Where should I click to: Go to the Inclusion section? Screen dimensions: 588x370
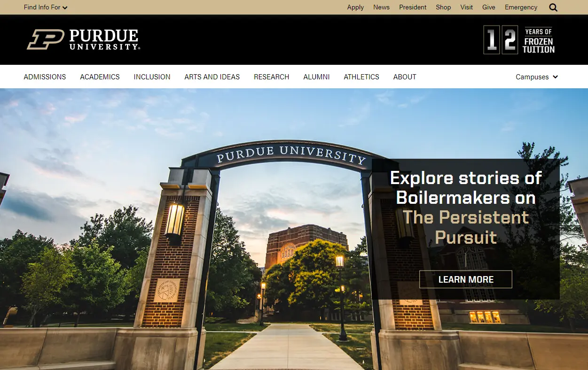152,77
